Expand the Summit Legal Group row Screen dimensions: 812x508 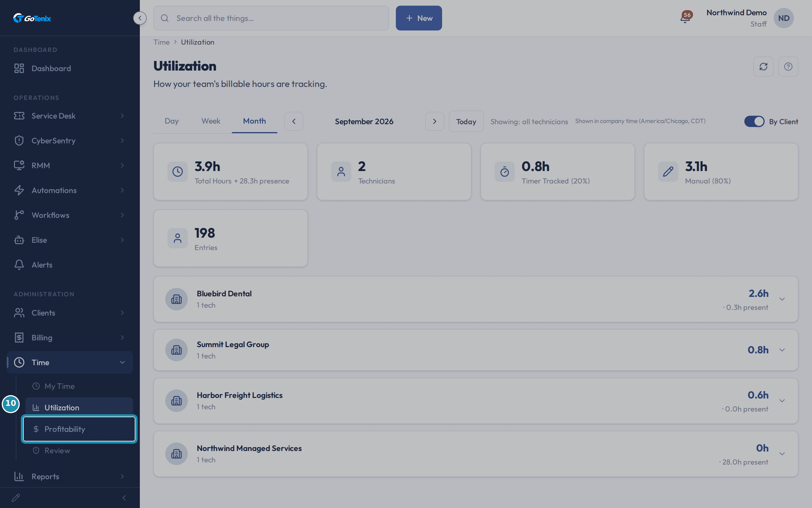[x=782, y=350]
